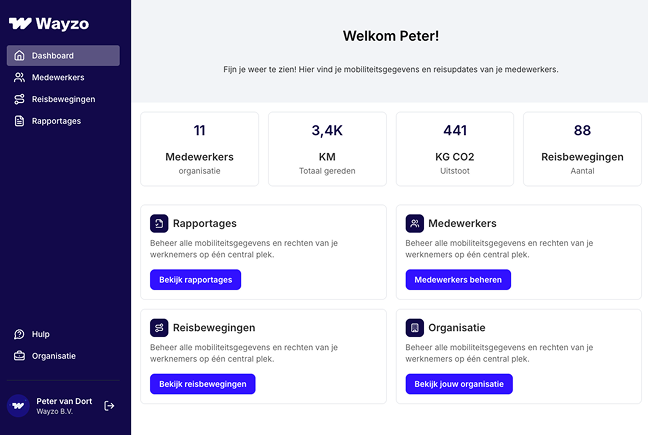This screenshot has height=435, width=648.
Task: Click the logout arrow icon
Action: click(x=109, y=406)
